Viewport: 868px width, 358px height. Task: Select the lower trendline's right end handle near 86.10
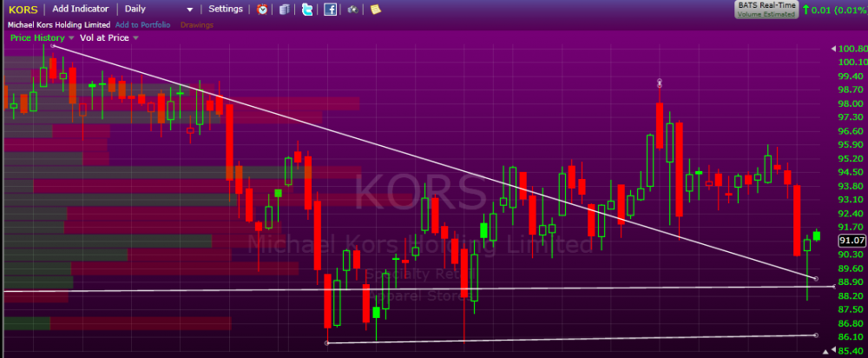[x=816, y=335]
